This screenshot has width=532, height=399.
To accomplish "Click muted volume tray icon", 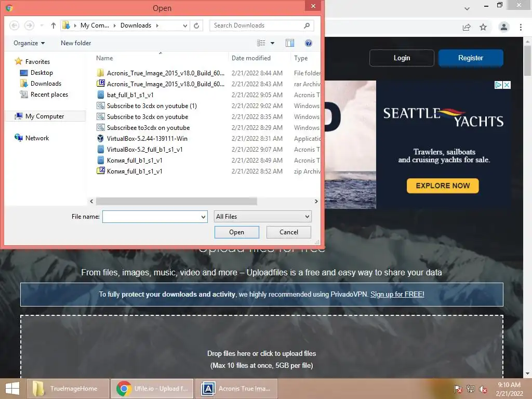I will [483, 389].
